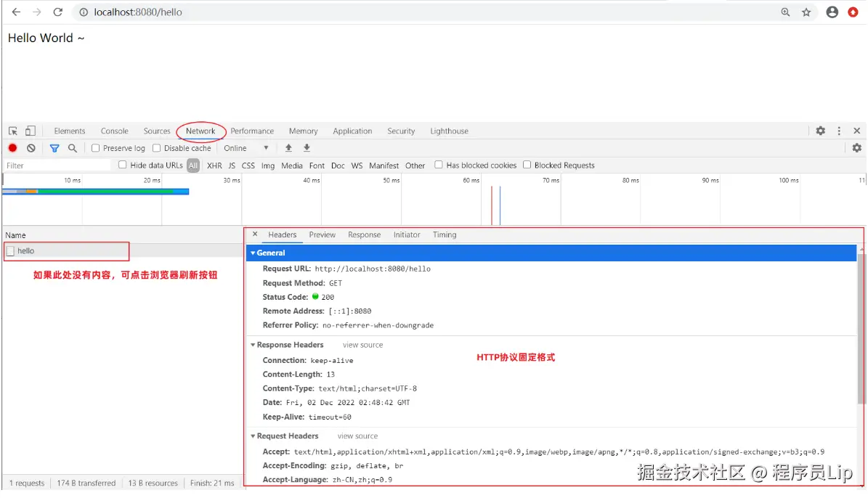
Task: Open DevTools settings gear
Action: 820,131
